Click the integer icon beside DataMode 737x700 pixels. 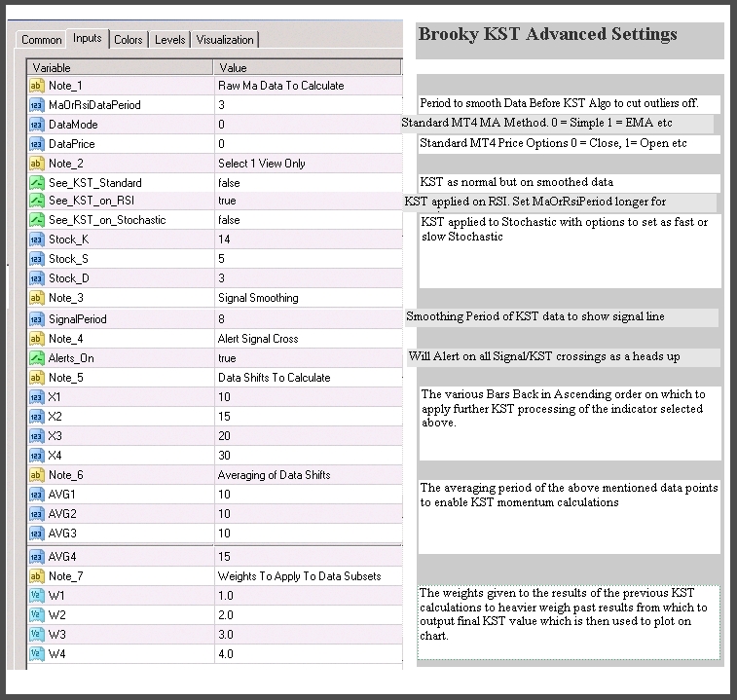coord(36,125)
